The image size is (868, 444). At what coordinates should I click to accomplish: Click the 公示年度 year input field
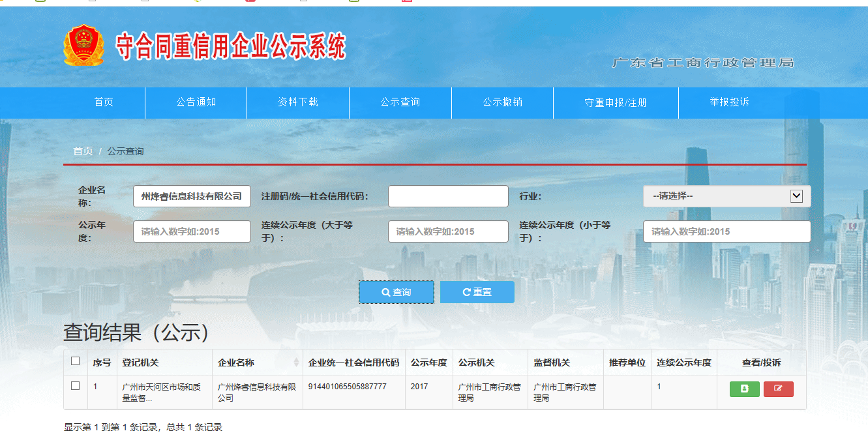click(192, 231)
